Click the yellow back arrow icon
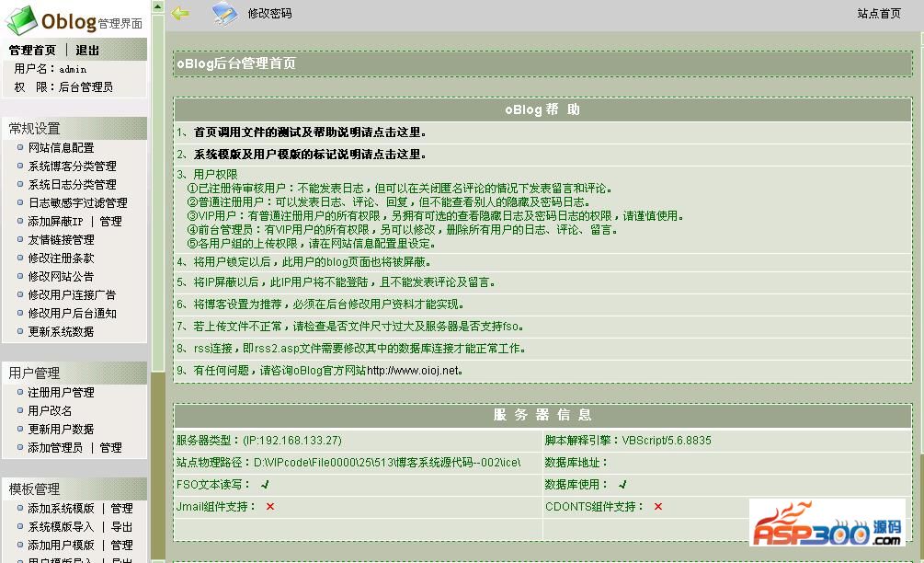Screen dimensions: 924x563 [180, 13]
